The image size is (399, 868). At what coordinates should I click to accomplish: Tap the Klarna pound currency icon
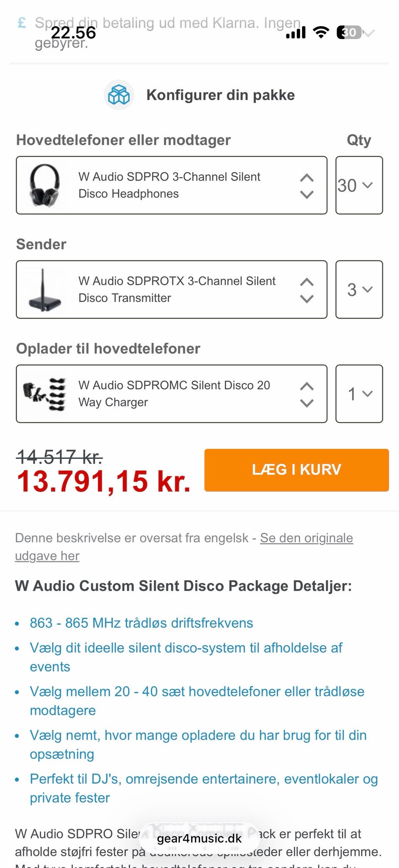click(22, 22)
